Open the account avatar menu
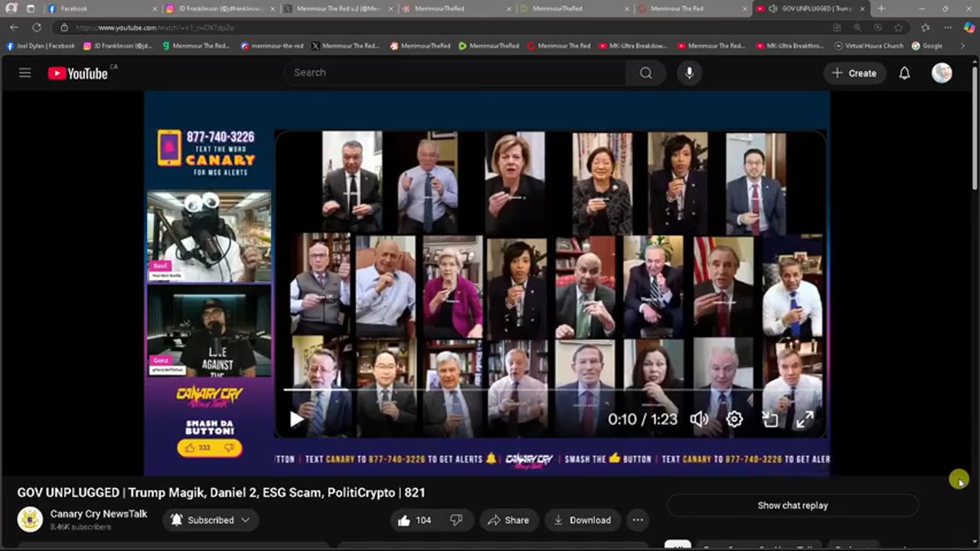980x551 pixels. coord(942,73)
